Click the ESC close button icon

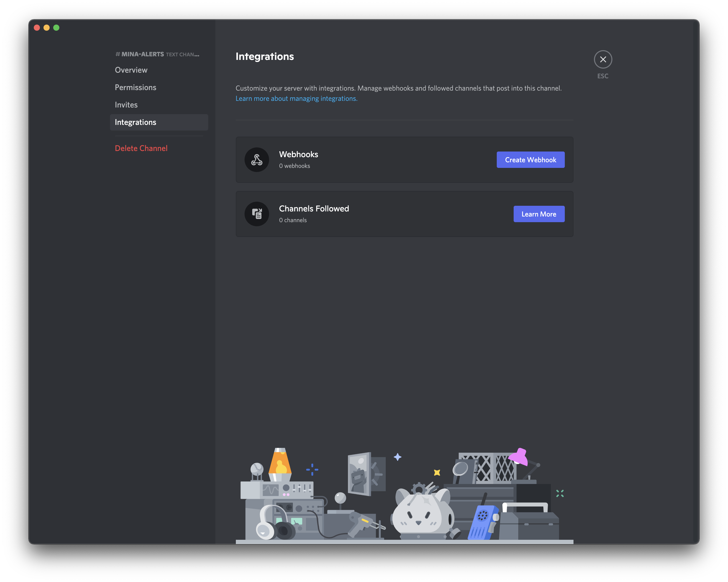(603, 59)
